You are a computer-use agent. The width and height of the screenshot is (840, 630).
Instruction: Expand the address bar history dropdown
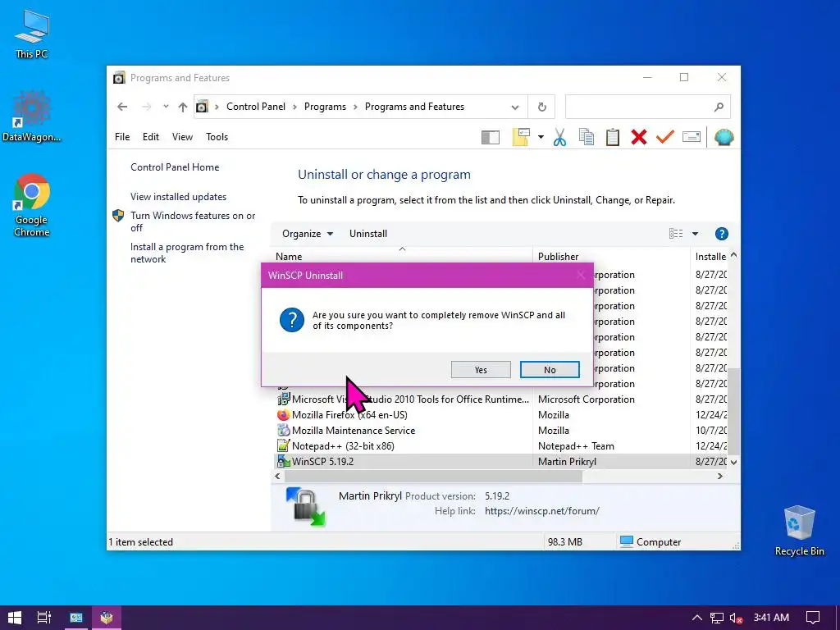click(515, 107)
